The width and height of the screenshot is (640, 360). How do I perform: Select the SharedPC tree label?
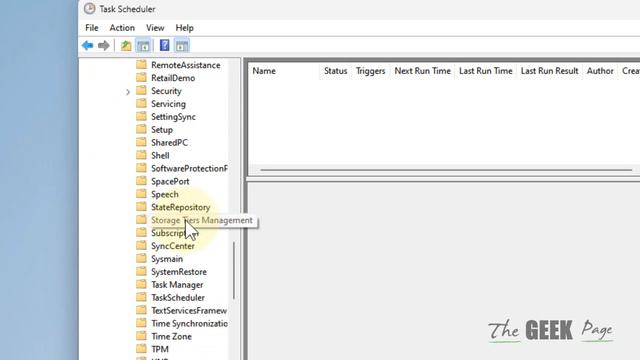click(169, 142)
